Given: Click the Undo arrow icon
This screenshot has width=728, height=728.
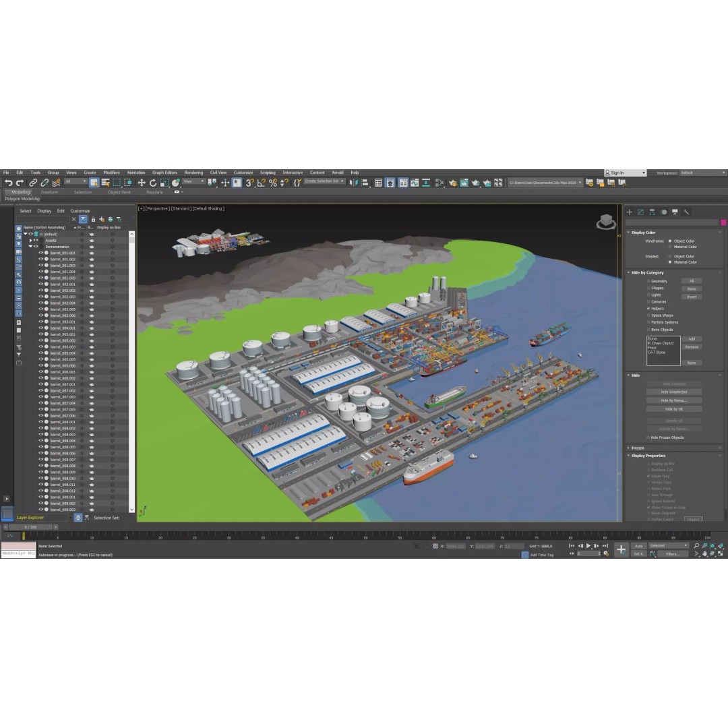Looking at the screenshot, I should point(8,183).
